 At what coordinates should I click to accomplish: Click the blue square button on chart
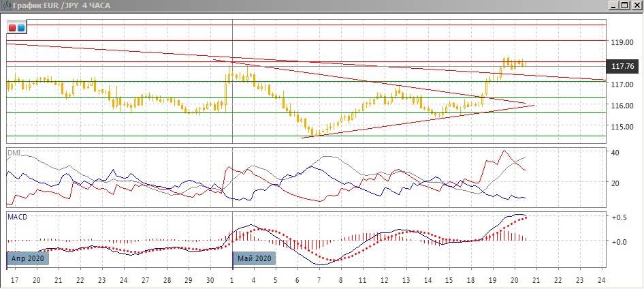21,28
